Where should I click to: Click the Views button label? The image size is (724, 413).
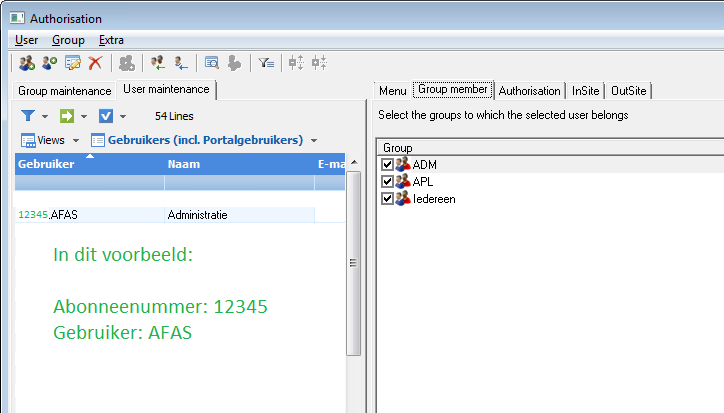point(51,140)
